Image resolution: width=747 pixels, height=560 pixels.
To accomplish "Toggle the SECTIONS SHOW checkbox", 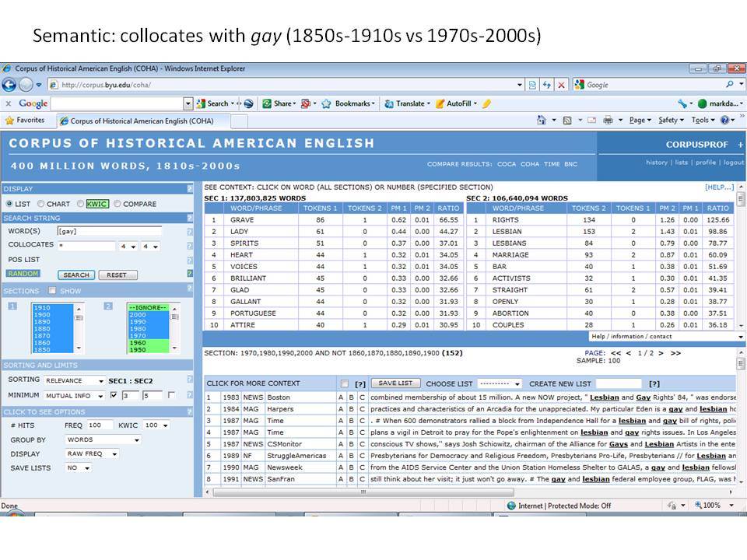I will (52, 290).
